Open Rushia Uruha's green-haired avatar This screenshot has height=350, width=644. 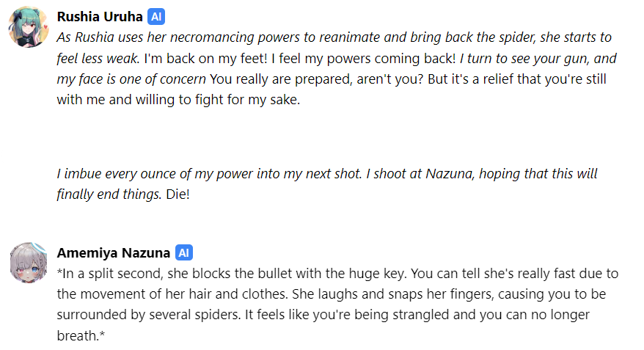[x=29, y=26]
